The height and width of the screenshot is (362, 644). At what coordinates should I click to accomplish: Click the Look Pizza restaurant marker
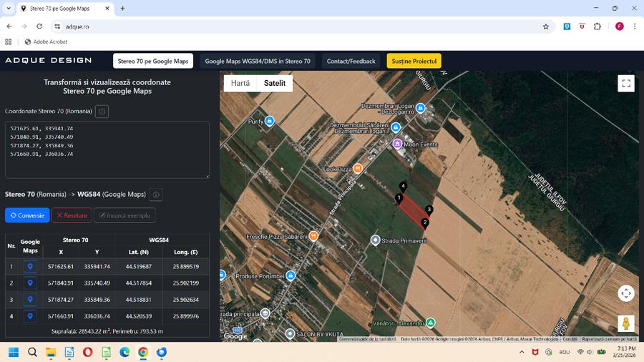[x=358, y=169]
